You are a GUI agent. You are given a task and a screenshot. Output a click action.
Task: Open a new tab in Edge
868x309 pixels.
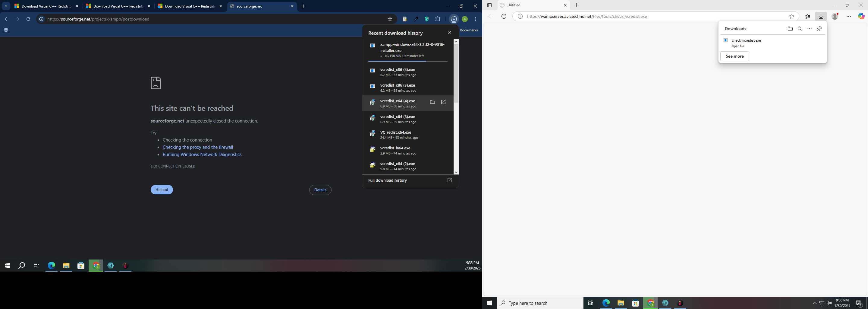(576, 5)
